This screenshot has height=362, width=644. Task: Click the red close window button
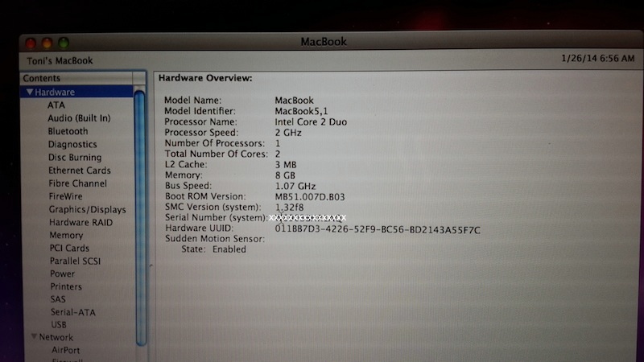[31, 43]
